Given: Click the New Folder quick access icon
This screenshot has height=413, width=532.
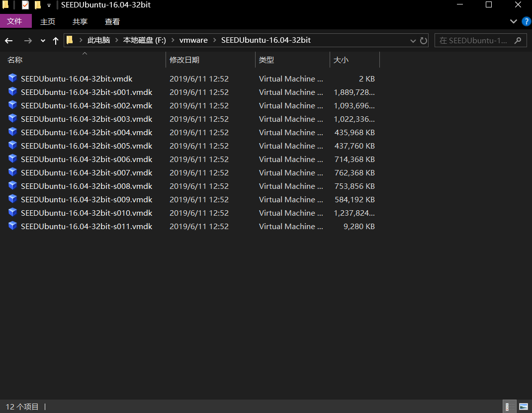Looking at the screenshot, I should pyautogui.click(x=38, y=5).
